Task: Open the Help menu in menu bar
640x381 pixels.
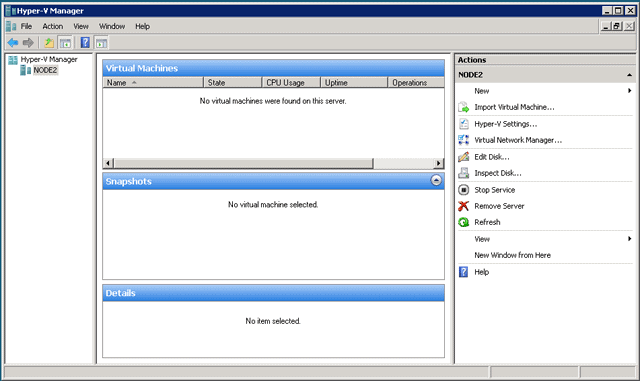Action: pyautogui.click(x=142, y=27)
